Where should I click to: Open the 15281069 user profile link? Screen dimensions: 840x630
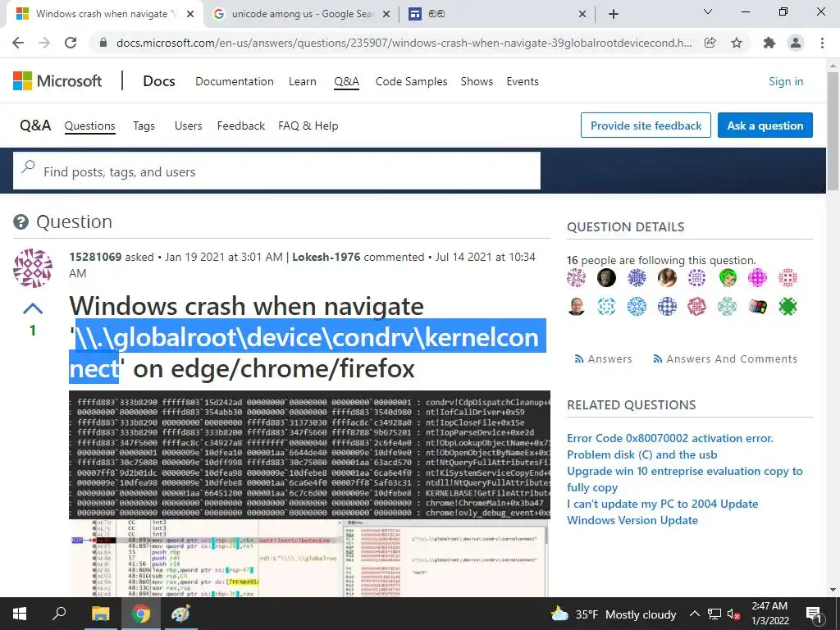tap(95, 257)
